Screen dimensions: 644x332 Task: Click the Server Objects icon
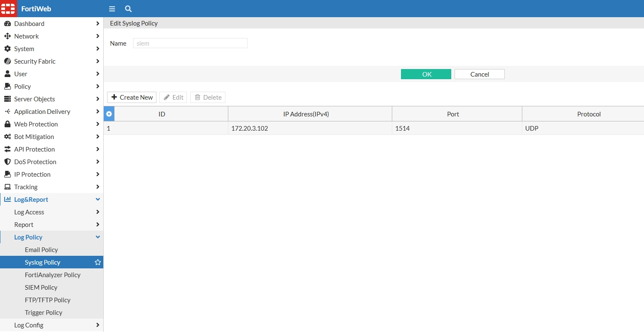8,99
